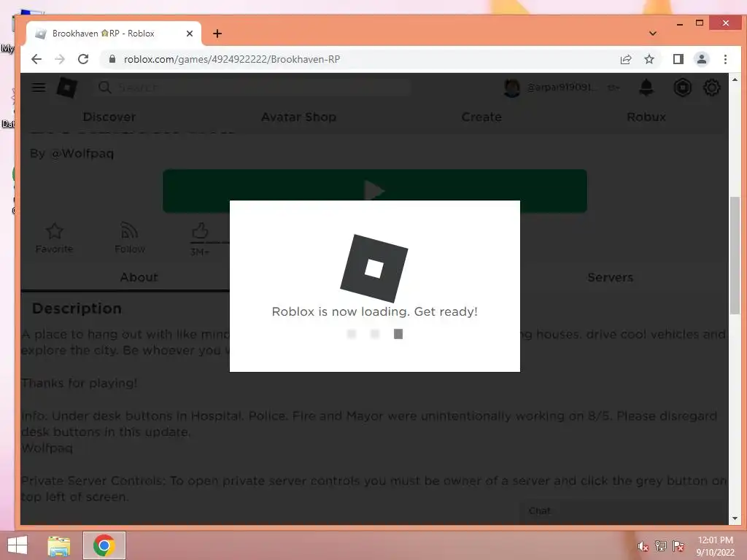The image size is (747, 560).
Task: Open the Chrome profile avatar
Action: [702, 59]
